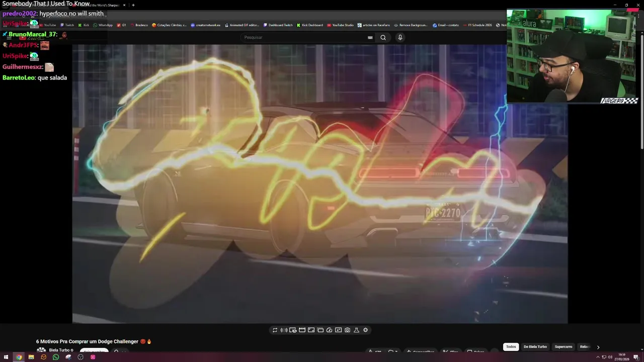Click the video filters sparkle icon
The image size is (644, 362).
click(x=338, y=330)
